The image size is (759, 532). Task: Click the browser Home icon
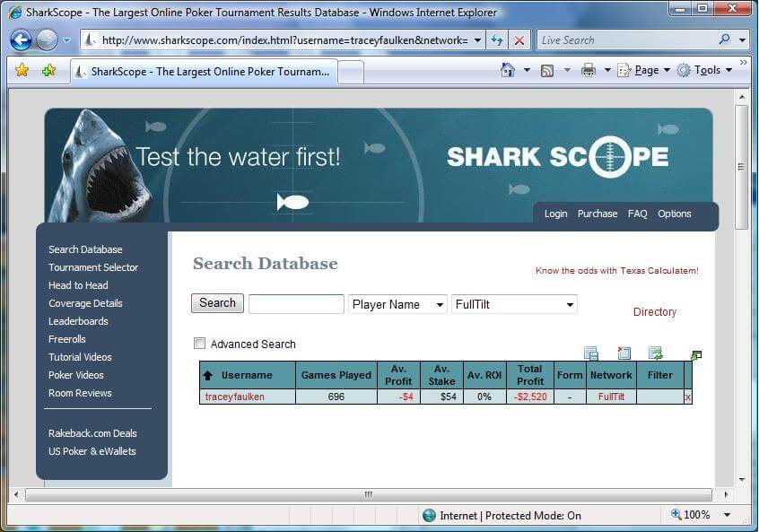(x=508, y=70)
